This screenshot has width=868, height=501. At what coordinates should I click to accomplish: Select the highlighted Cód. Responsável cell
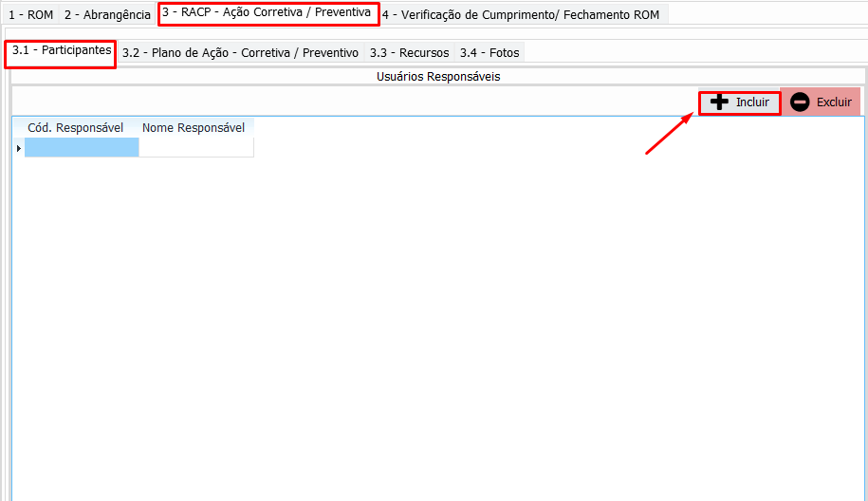[82, 148]
